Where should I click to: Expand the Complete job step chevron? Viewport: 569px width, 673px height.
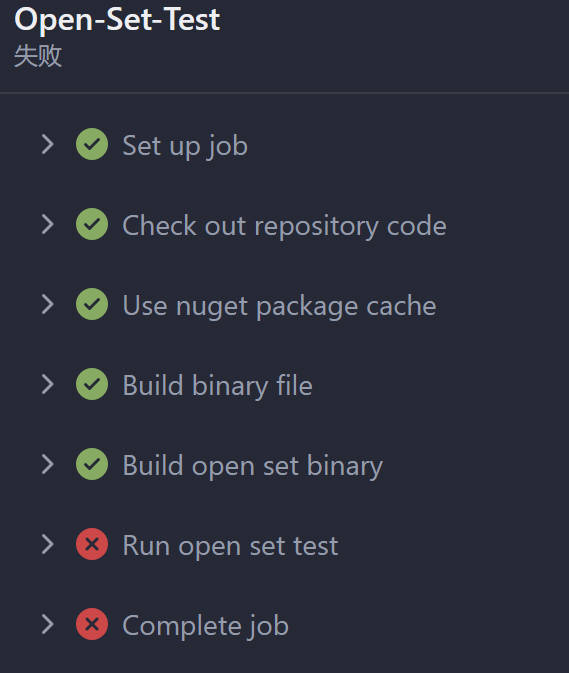[x=48, y=624]
